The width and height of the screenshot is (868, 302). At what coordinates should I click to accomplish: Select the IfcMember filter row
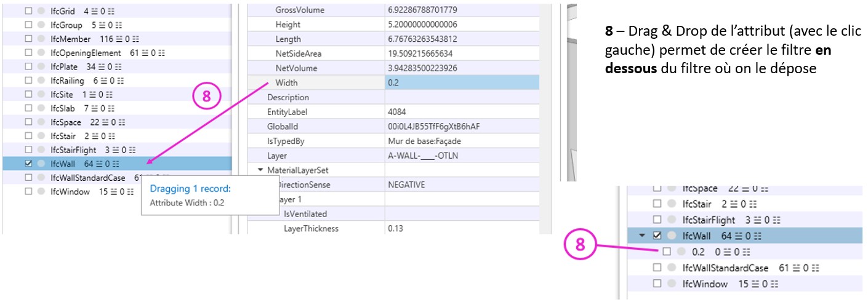click(70, 39)
